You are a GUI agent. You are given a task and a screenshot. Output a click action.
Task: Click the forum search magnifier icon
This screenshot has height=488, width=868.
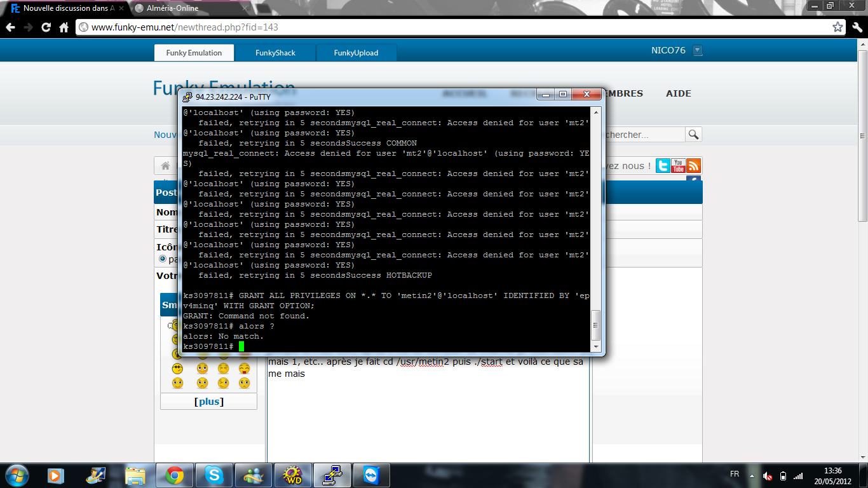tap(693, 135)
